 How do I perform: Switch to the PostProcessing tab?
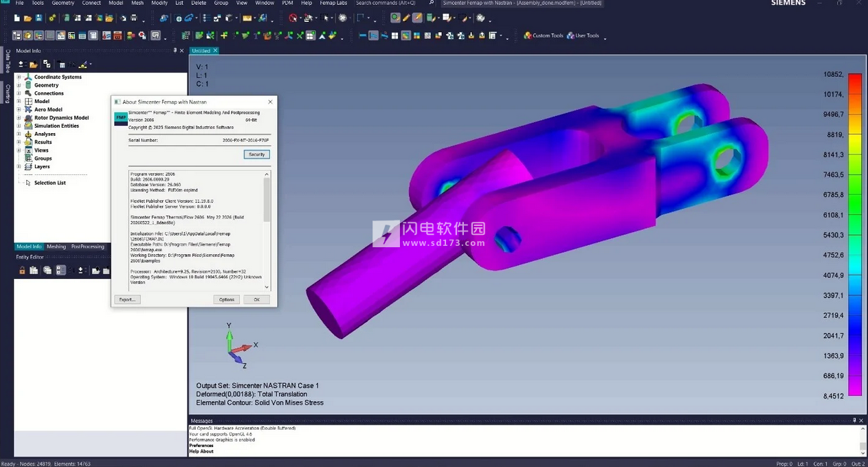pyautogui.click(x=88, y=247)
